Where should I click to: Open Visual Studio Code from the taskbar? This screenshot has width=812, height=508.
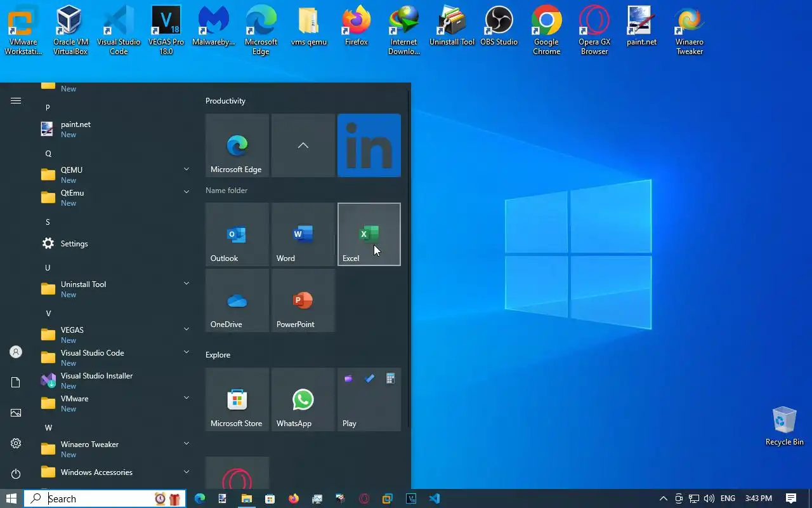(x=434, y=498)
